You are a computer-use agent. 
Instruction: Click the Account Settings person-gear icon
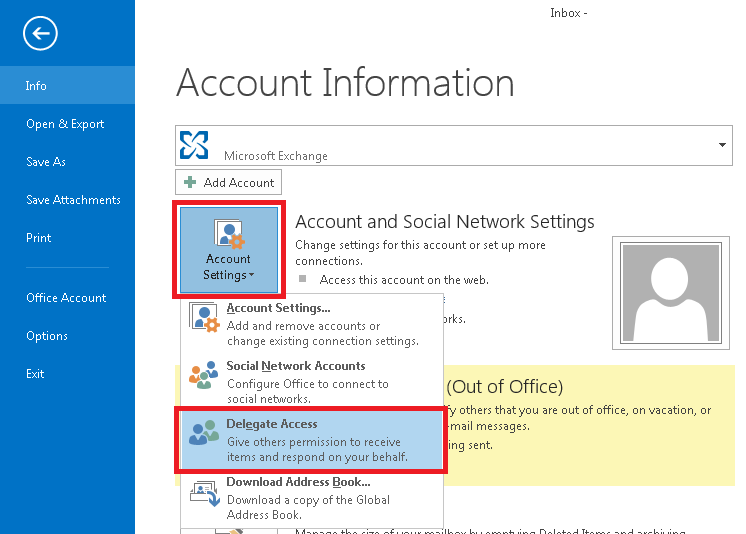point(228,234)
